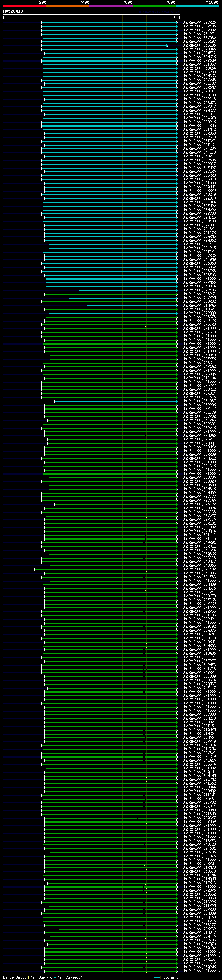Select the label UniRef100_Q802Y2
Screen dimensions: 222x980
199,386
